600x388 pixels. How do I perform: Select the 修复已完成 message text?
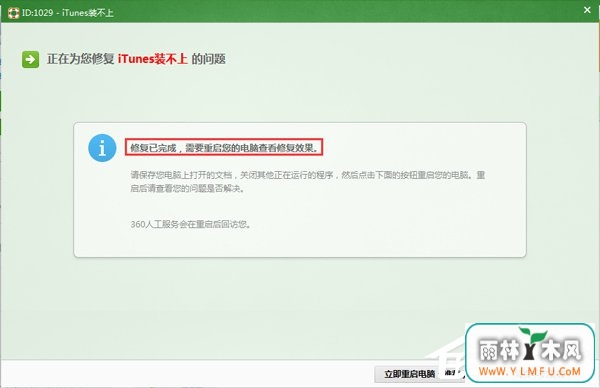(x=224, y=148)
